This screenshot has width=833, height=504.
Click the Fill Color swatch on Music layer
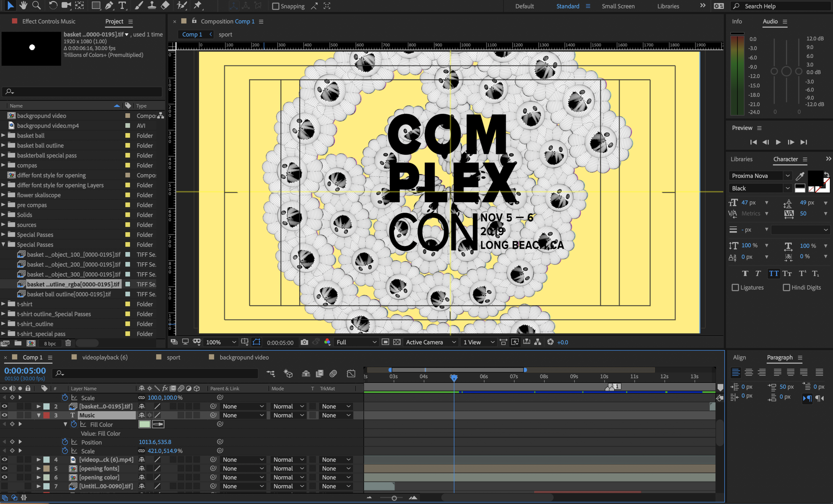tap(144, 424)
